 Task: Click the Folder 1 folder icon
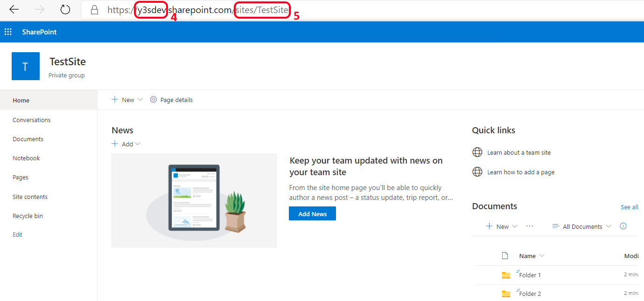coord(506,275)
